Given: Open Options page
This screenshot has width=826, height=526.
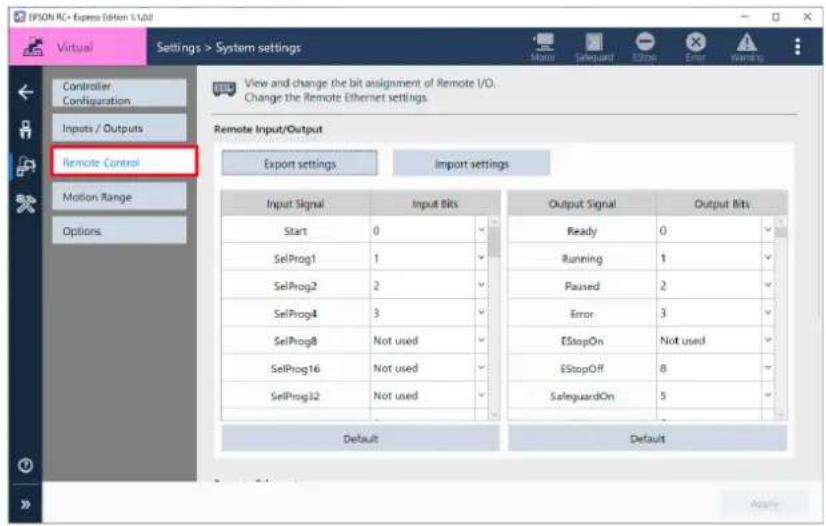Looking at the screenshot, I should [x=119, y=231].
